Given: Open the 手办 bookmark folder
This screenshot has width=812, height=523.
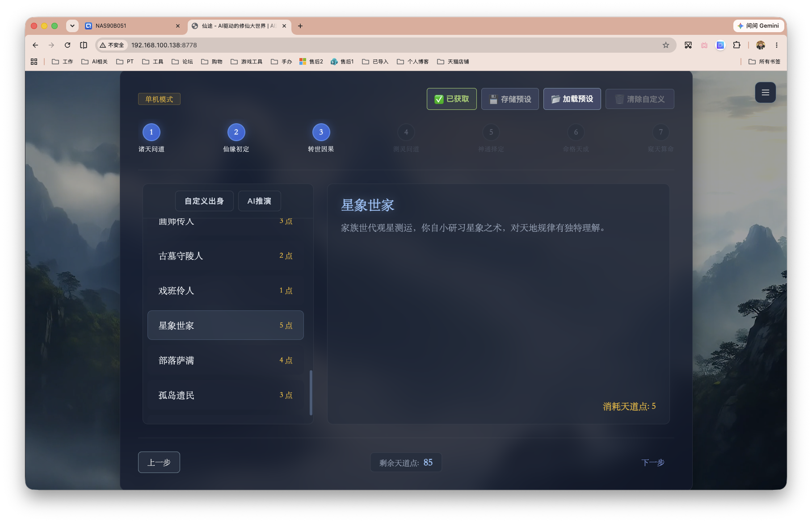Looking at the screenshot, I should coord(282,62).
